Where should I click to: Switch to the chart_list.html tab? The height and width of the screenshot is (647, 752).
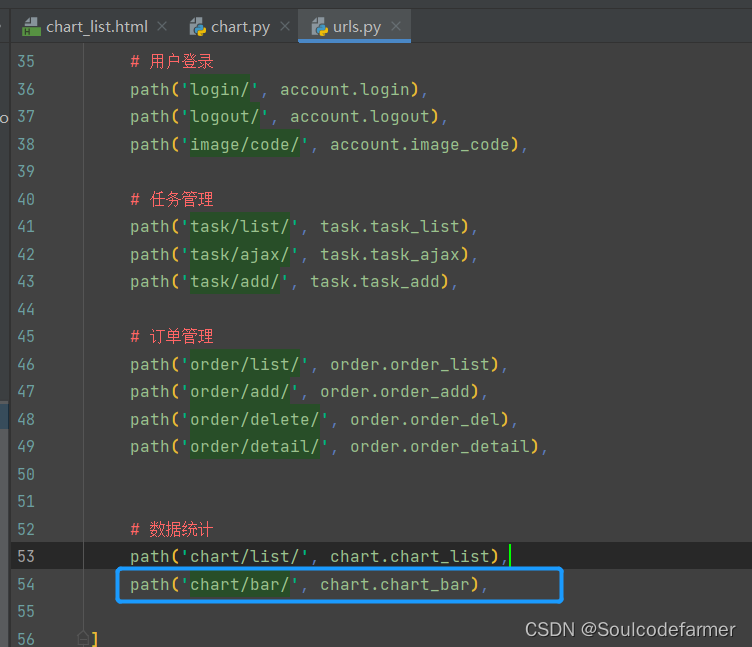[96, 26]
